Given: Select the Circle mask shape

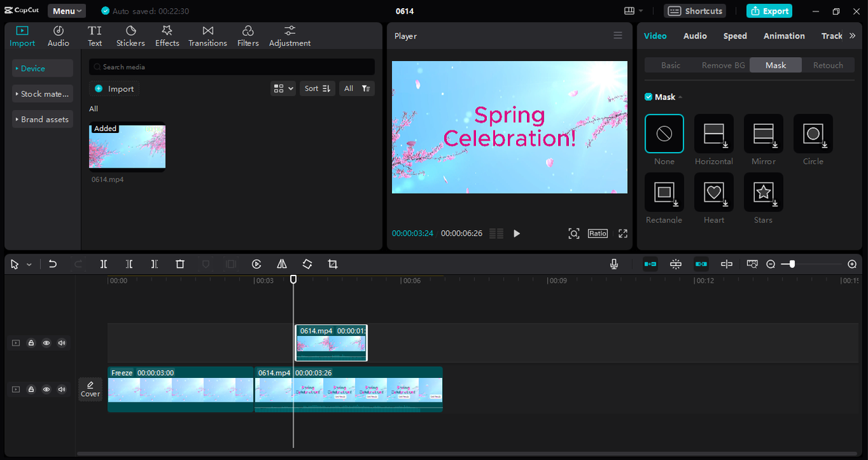Looking at the screenshot, I should click(x=812, y=134).
